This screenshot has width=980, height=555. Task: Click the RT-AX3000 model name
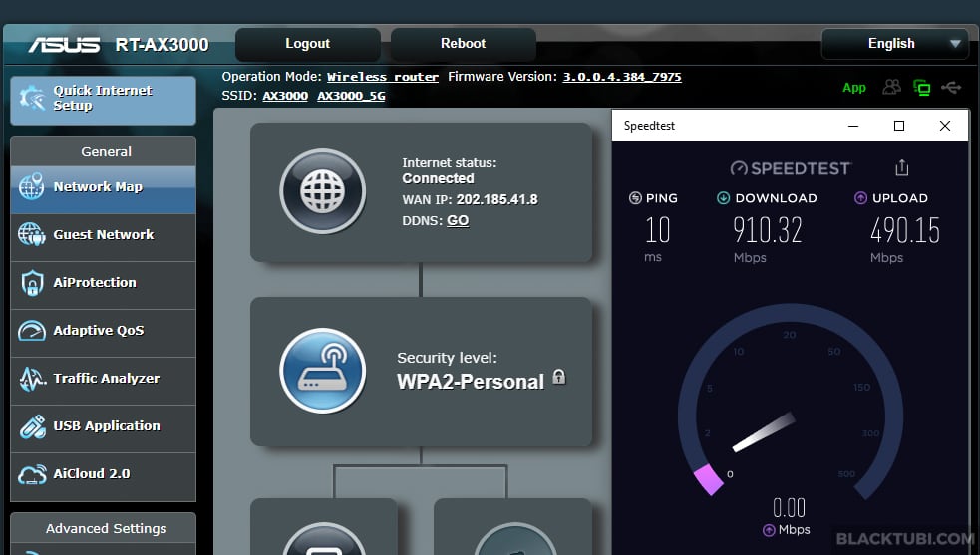tap(162, 45)
